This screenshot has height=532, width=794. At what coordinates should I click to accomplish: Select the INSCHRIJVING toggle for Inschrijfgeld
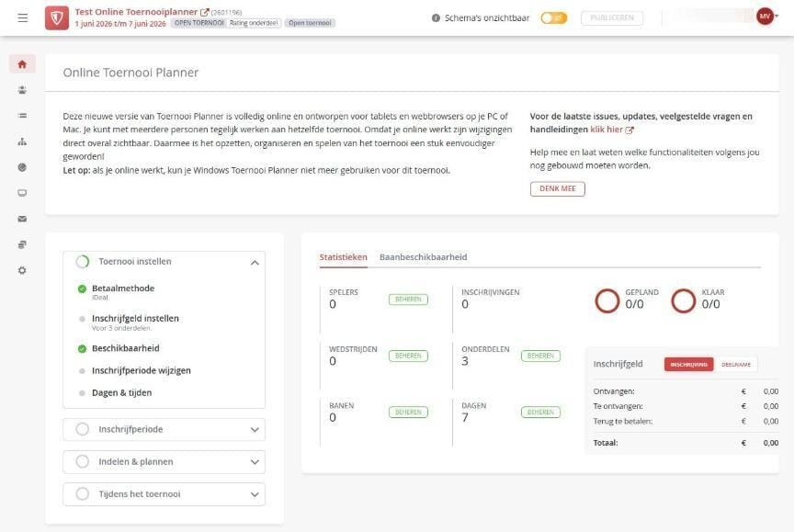[688, 365]
